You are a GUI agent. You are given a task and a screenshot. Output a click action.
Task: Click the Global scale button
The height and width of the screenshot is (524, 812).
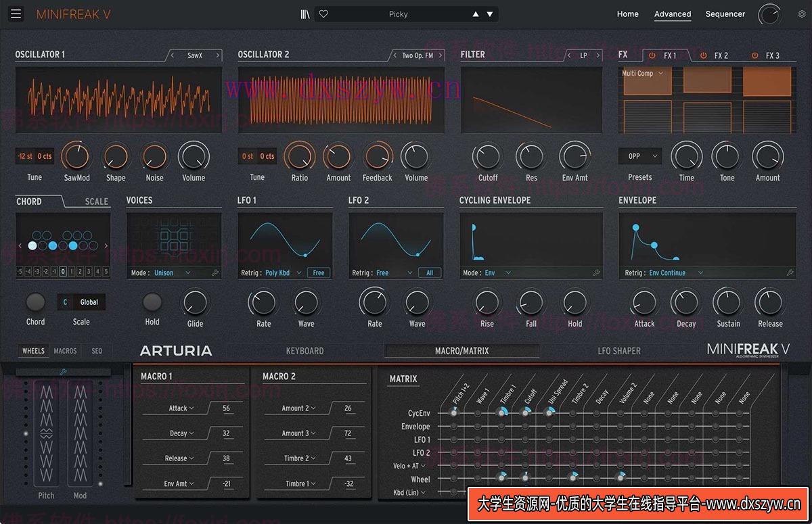(x=89, y=302)
